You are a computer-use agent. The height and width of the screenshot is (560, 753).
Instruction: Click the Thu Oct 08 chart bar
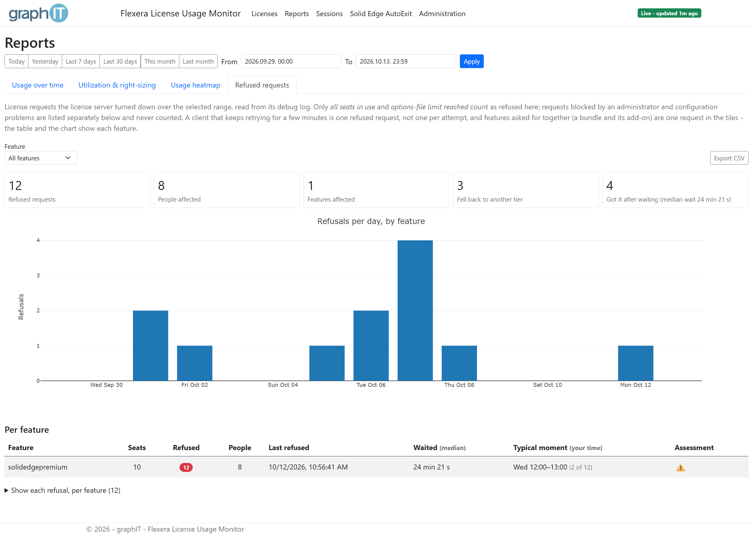point(459,363)
